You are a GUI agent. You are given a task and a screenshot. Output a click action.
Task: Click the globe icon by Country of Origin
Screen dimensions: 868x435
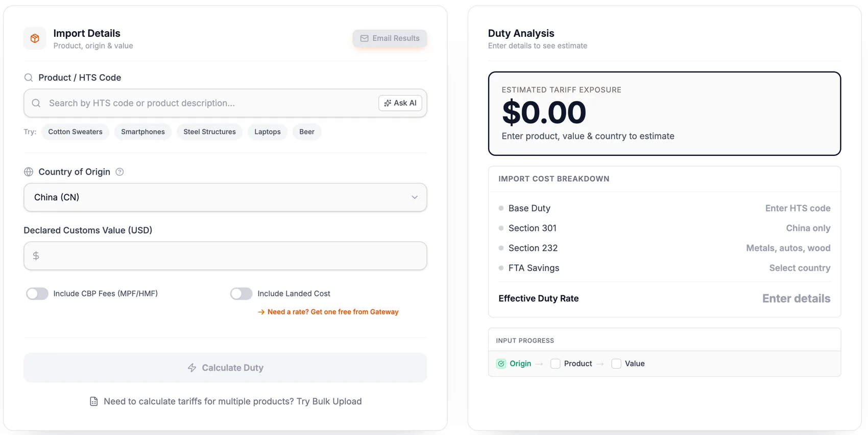pos(29,172)
